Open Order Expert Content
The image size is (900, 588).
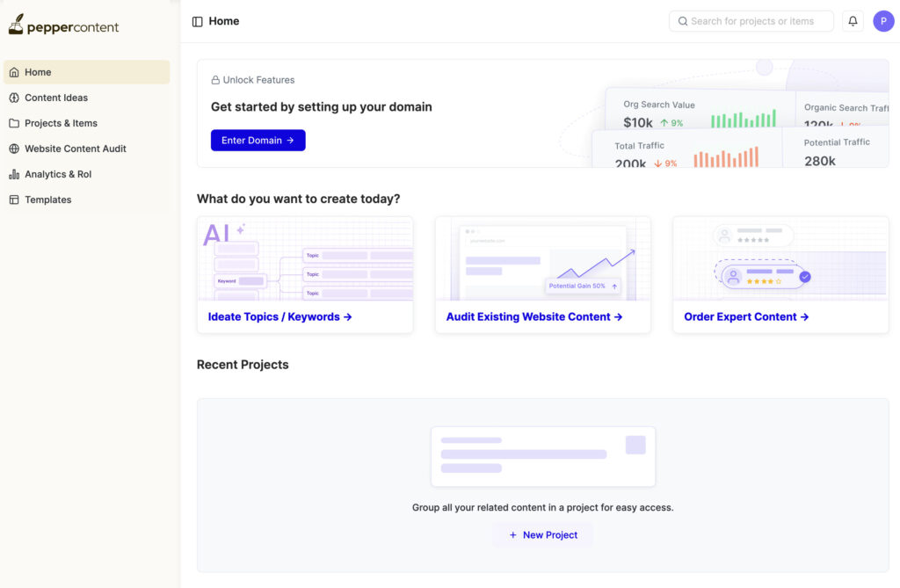pos(744,316)
